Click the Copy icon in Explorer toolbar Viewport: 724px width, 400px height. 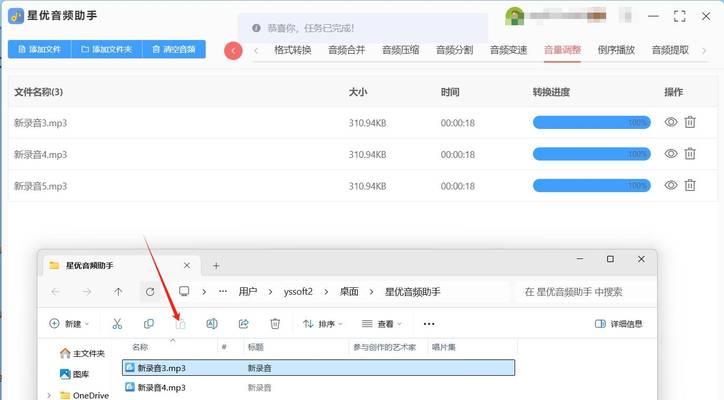(149, 324)
